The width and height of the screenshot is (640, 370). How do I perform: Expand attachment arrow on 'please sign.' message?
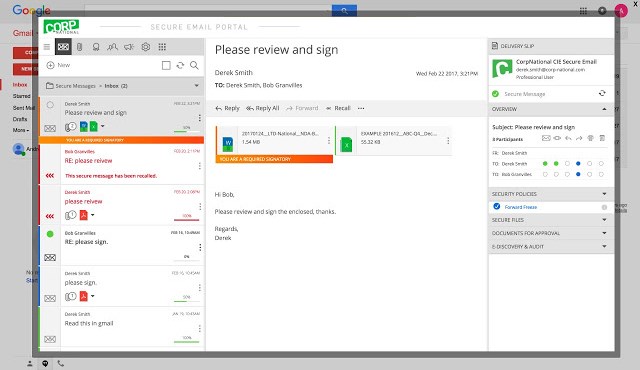(x=93, y=296)
